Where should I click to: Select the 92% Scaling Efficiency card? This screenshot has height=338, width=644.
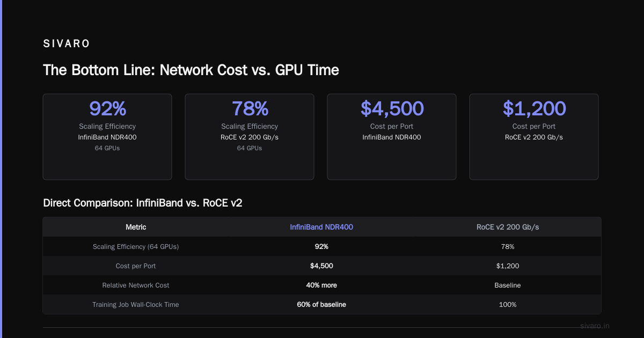[x=107, y=137]
